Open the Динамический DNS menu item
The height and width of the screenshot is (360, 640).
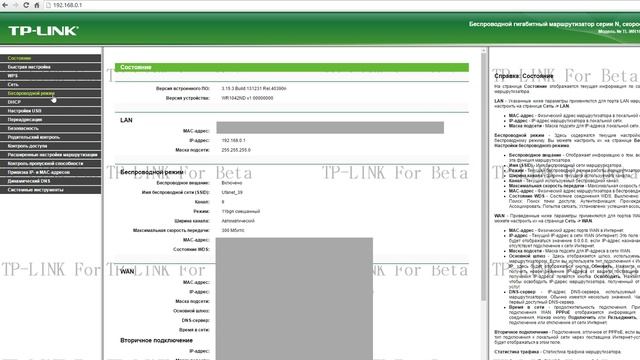(51, 181)
